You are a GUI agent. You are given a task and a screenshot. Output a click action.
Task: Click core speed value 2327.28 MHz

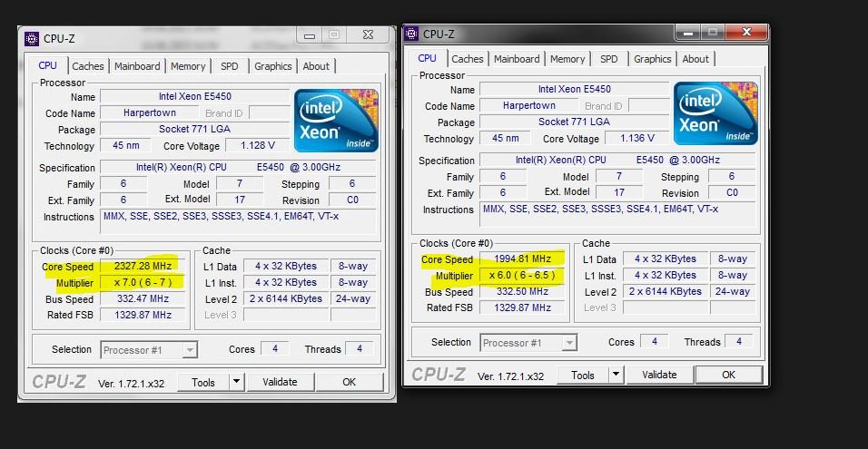click(143, 266)
